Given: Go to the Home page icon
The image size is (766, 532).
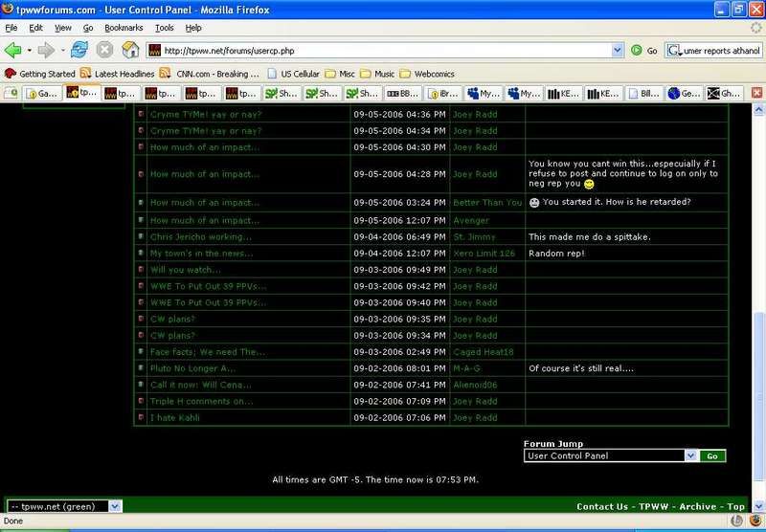Looking at the screenshot, I should (x=130, y=50).
